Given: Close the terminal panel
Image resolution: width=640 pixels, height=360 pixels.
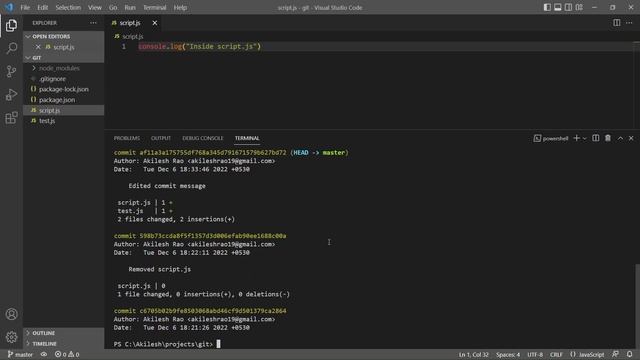Looking at the screenshot, I should pyautogui.click(x=631, y=138).
